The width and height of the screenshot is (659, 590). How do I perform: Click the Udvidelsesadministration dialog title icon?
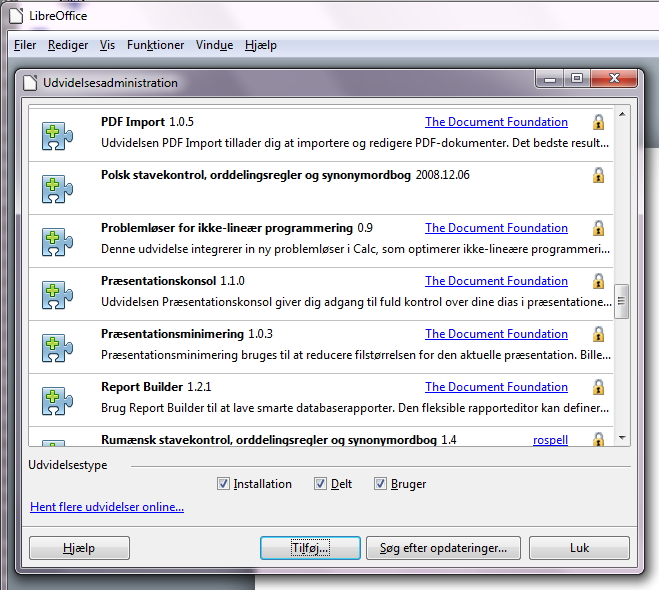[x=30, y=82]
